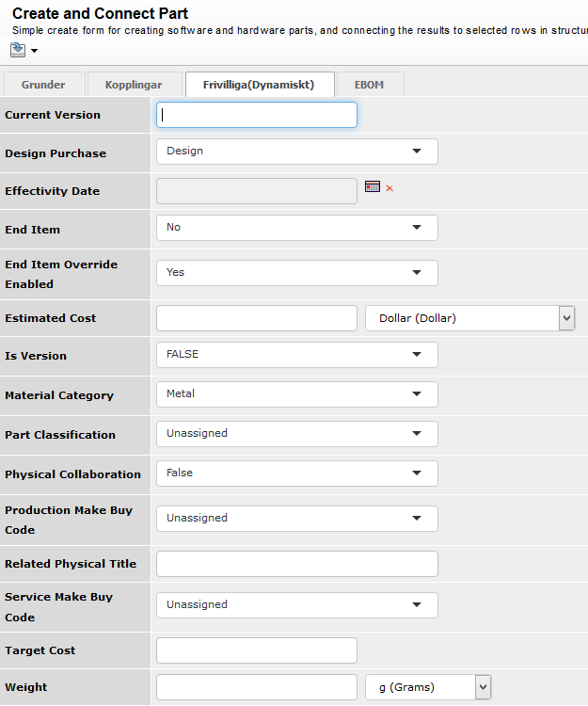The height and width of the screenshot is (706, 588).
Task: Open the Kopplingar tab
Action: click(133, 85)
